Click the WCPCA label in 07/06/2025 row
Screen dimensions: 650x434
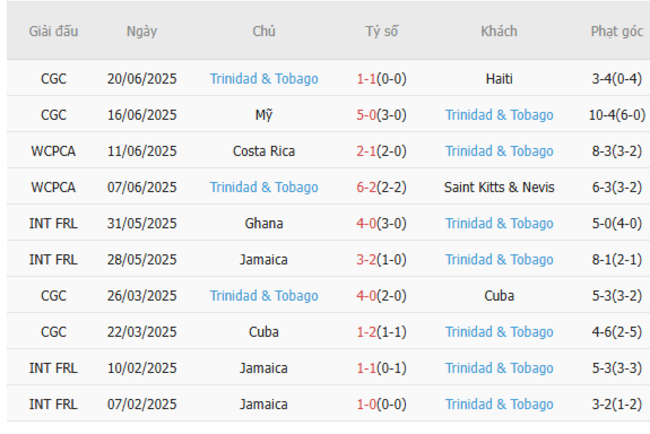click(53, 187)
